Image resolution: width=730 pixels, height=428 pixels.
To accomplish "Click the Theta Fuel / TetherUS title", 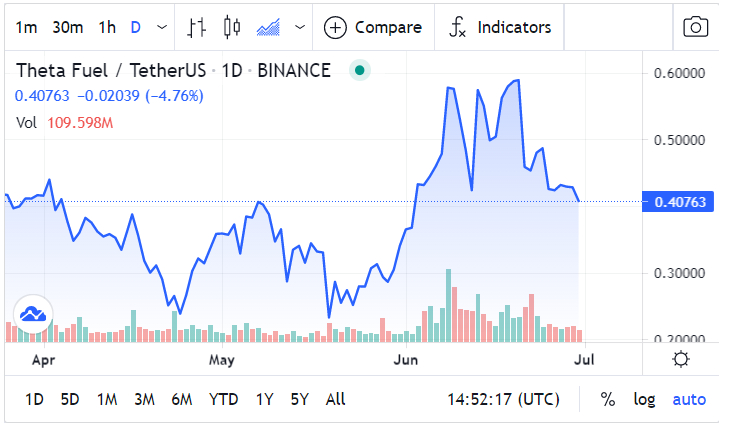I will 111,70.
